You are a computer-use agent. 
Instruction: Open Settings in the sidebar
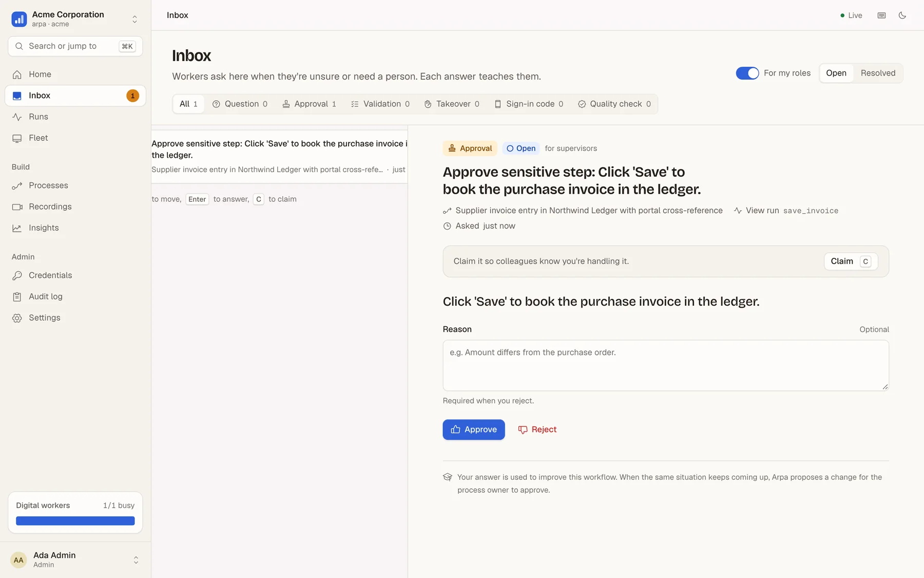[x=75, y=318]
